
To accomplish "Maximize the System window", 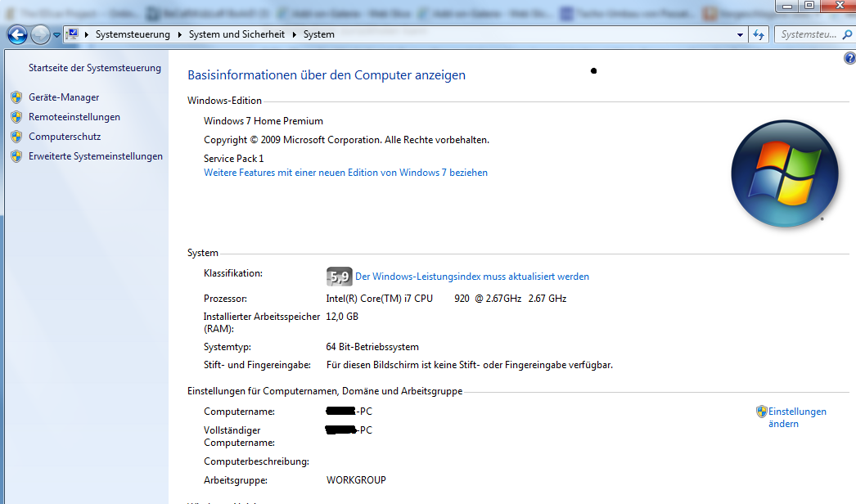I will [809, 6].
